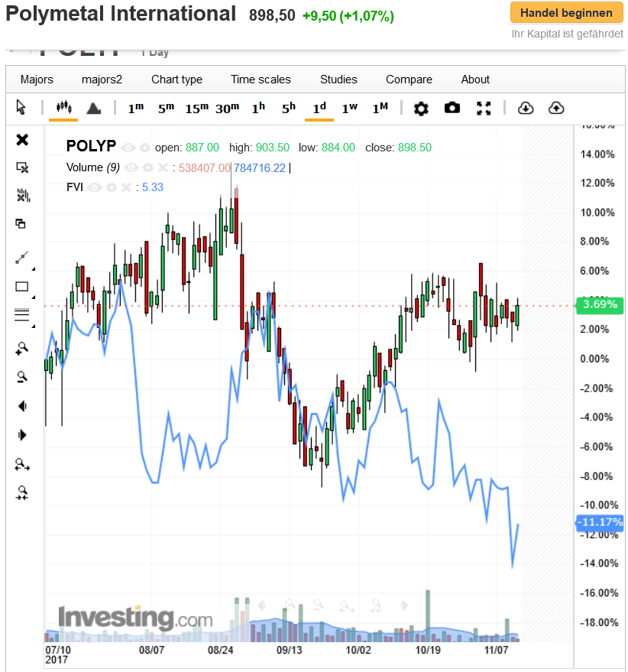Image resolution: width=628 pixels, height=672 pixels.
Task: Set the 5 hour timeframe
Action: [289, 108]
